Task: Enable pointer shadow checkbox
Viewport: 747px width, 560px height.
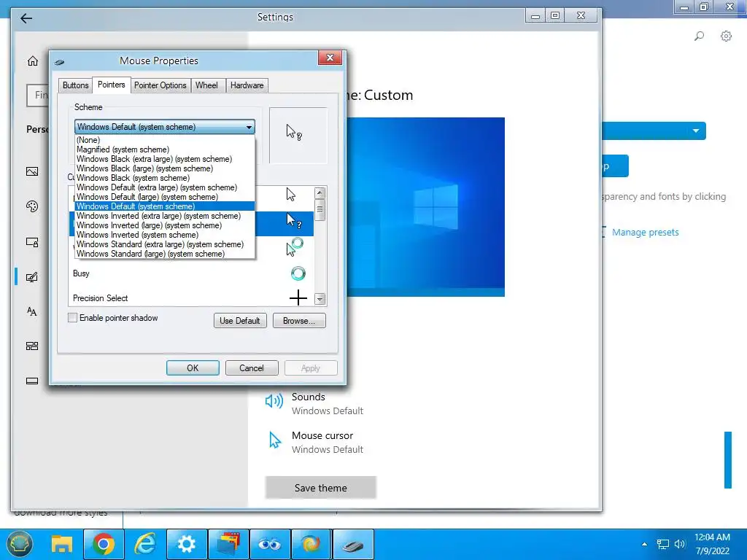Action: pyautogui.click(x=72, y=318)
